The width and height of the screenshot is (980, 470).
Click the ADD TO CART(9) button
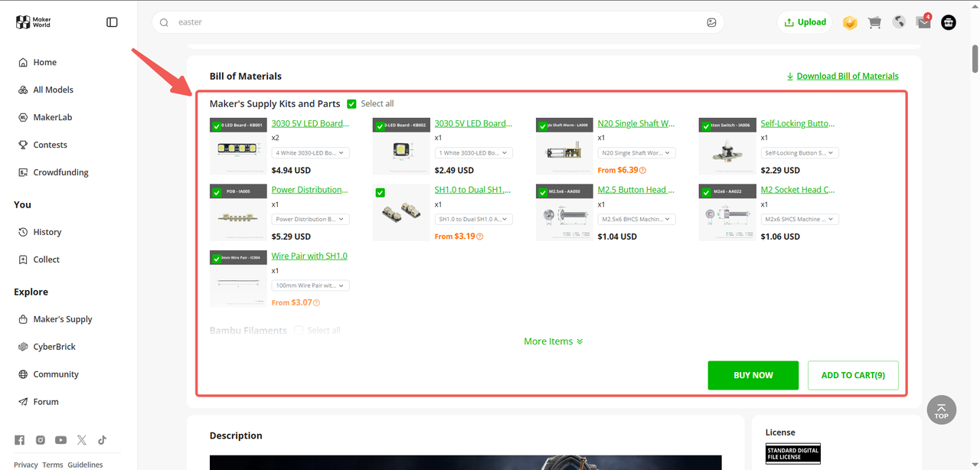coord(853,375)
